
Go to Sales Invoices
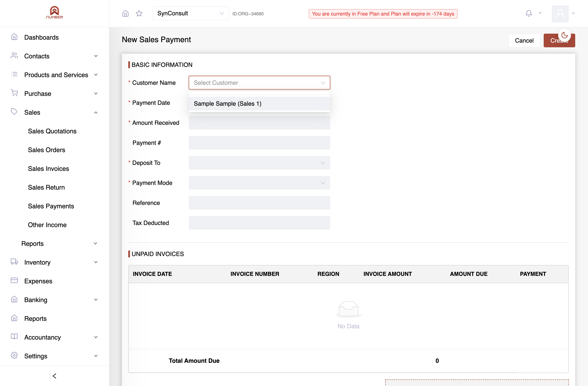tap(48, 169)
